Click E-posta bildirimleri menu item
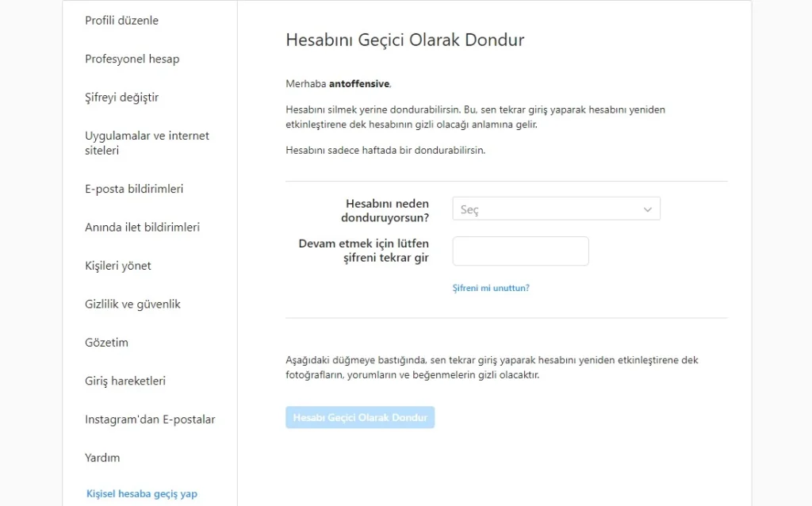The width and height of the screenshot is (812, 506). click(x=134, y=189)
